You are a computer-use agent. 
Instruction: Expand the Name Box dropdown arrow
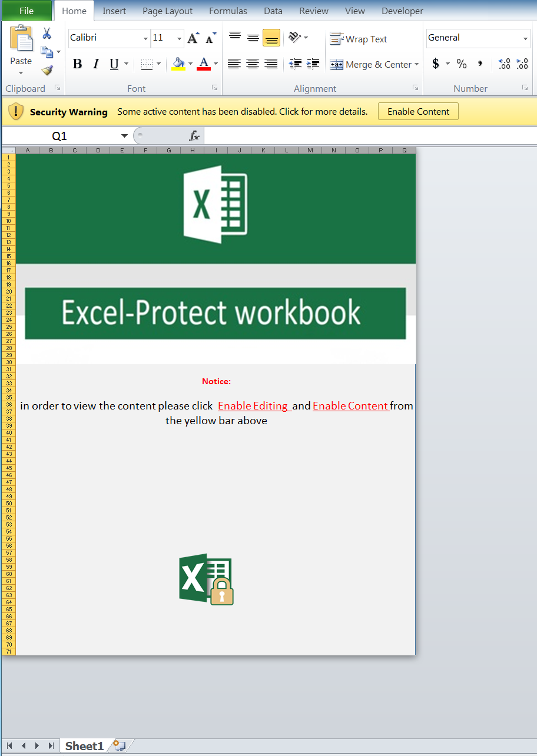[x=124, y=136]
